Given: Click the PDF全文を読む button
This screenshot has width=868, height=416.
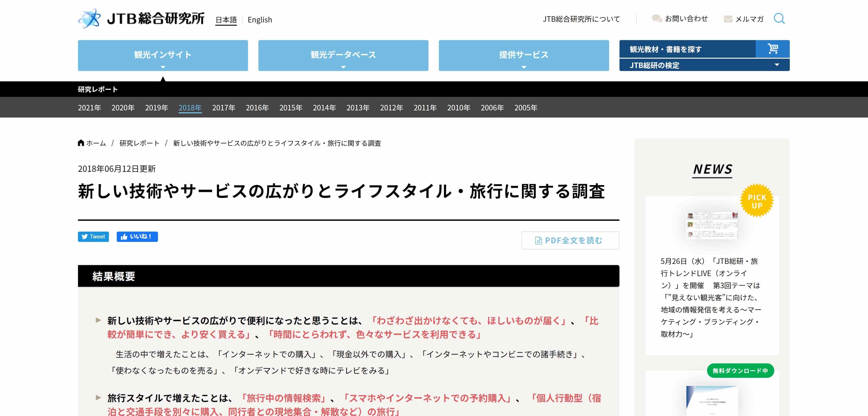Looking at the screenshot, I should [x=570, y=240].
